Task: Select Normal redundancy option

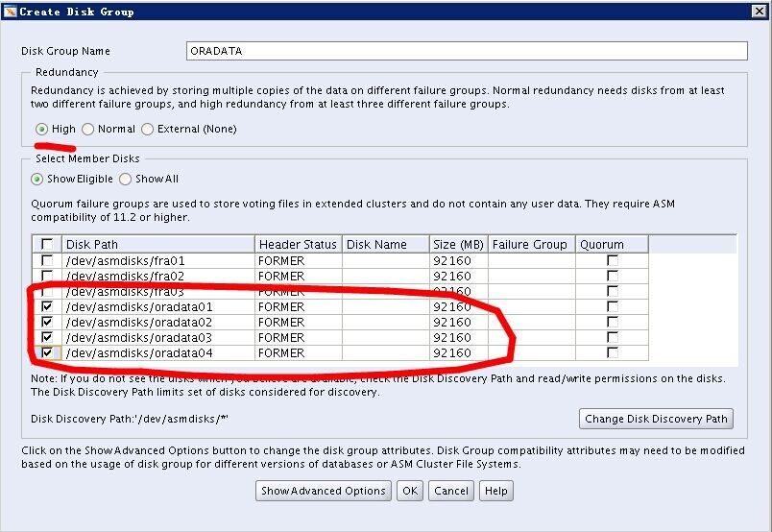Action: pos(88,129)
